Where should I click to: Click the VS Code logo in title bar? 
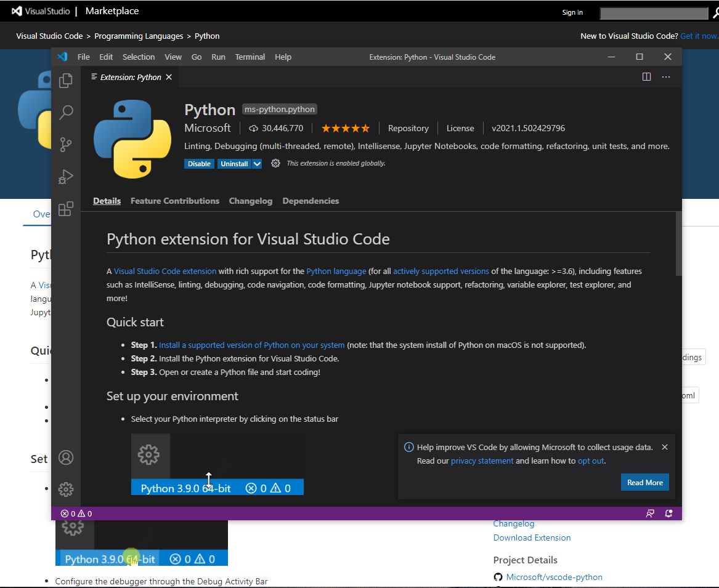[62, 57]
